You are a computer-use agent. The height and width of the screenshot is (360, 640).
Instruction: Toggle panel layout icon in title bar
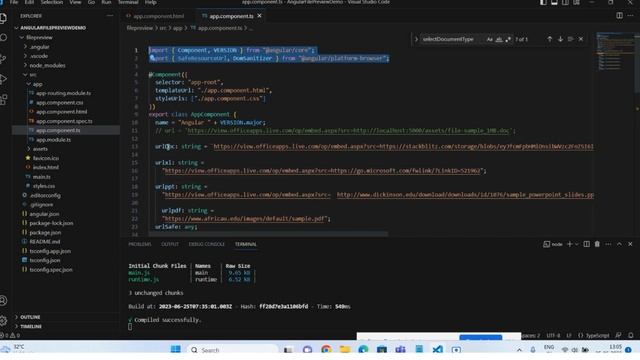point(554,2)
